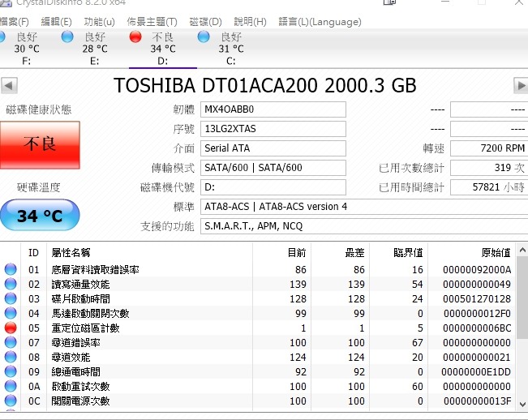
Task: Click the blue status icon of attribute 03
Action: [11, 298]
